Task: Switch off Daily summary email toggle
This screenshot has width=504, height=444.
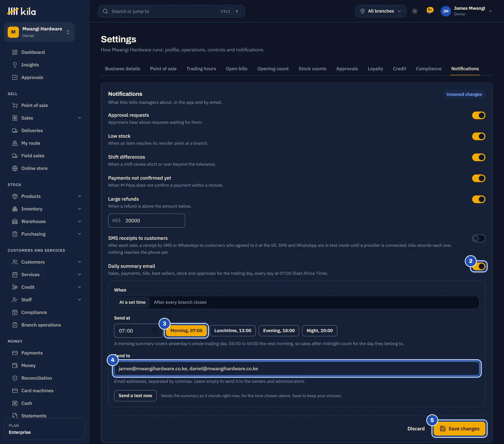Action: pos(478,266)
